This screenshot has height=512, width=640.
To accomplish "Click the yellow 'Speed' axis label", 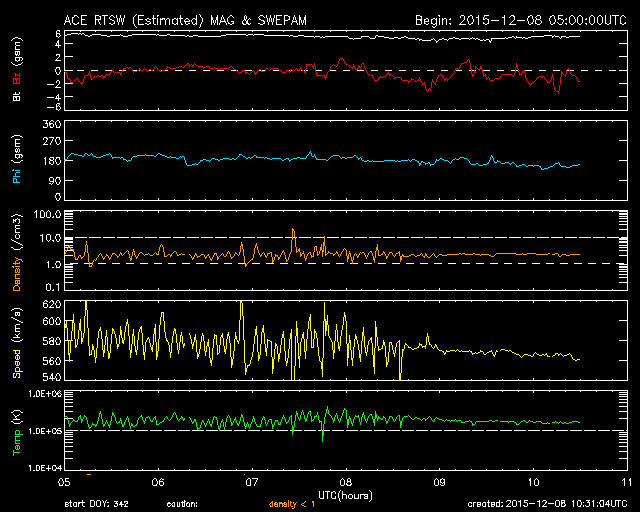I will tap(17, 364).
